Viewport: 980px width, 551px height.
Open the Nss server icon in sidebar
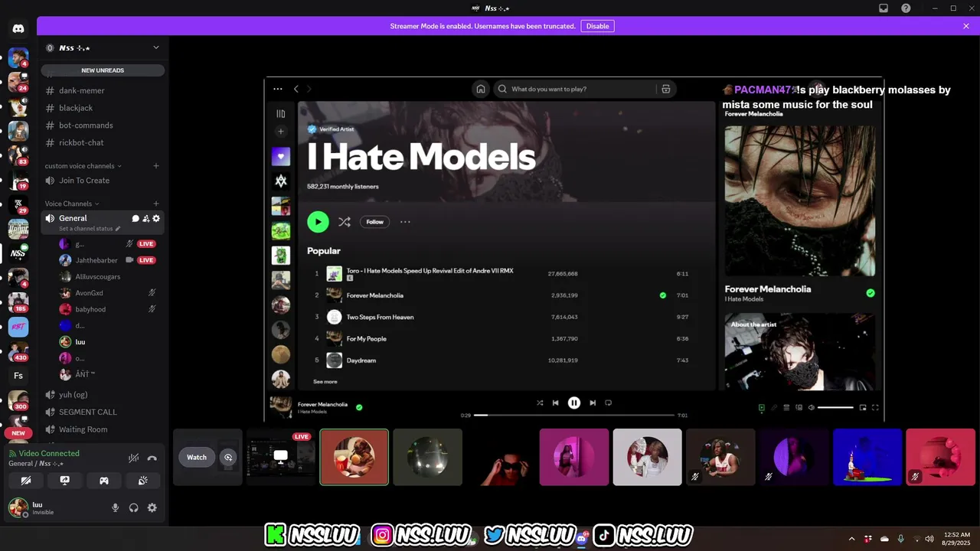(18, 253)
